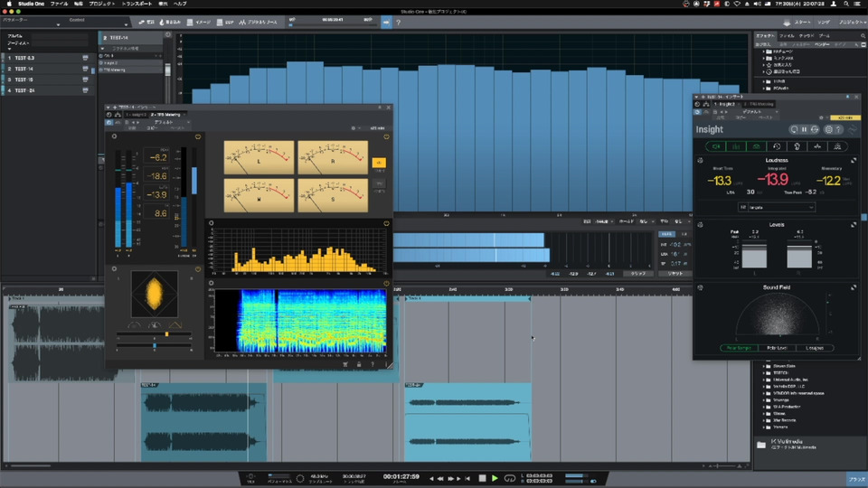The height and width of the screenshot is (488, 868).
Task: Switch to the 1 - Insight 2 tab in TRS window
Action: click(137, 115)
